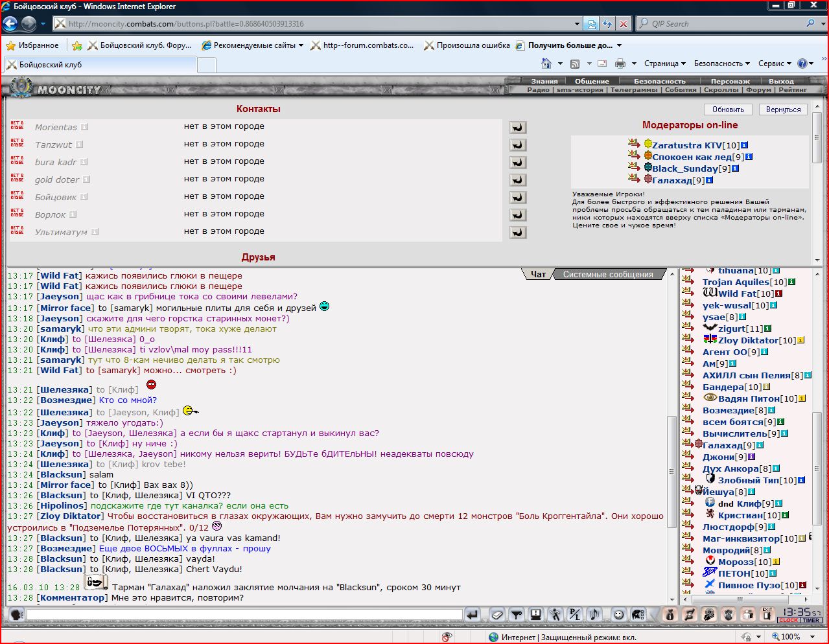This screenshot has height=644, width=829.
Task: Click the speaking head icon left of chat input
Action: (16, 614)
